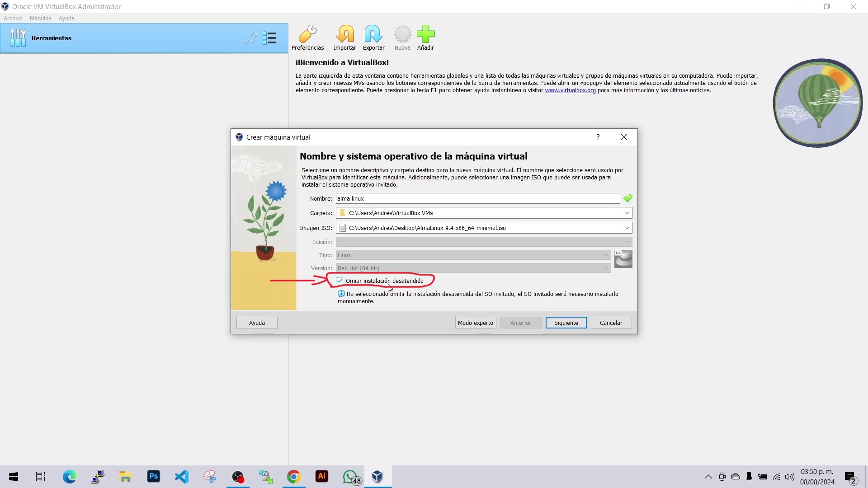Open the battery tray icon
Image resolution: width=868 pixels, height=488 pixels.
(x=762, y=477)
